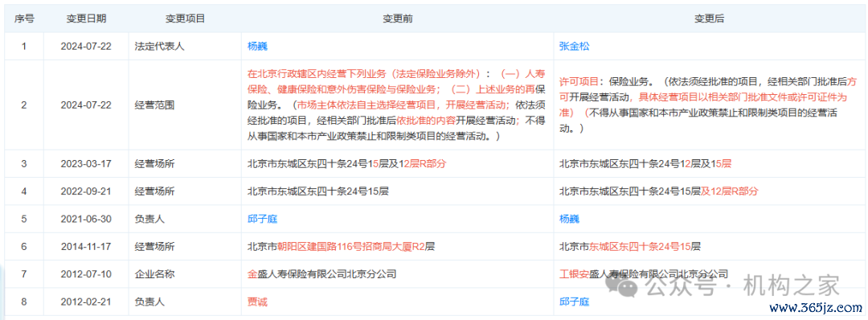Select the date 2022-09-21
The width and height of the screenshot is (868, 320).
pos(86,191)
